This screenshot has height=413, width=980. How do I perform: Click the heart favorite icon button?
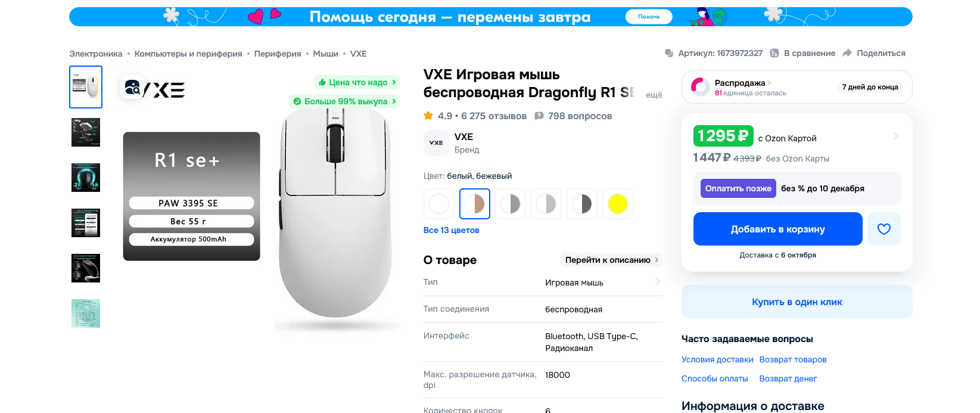pos(883,229)
